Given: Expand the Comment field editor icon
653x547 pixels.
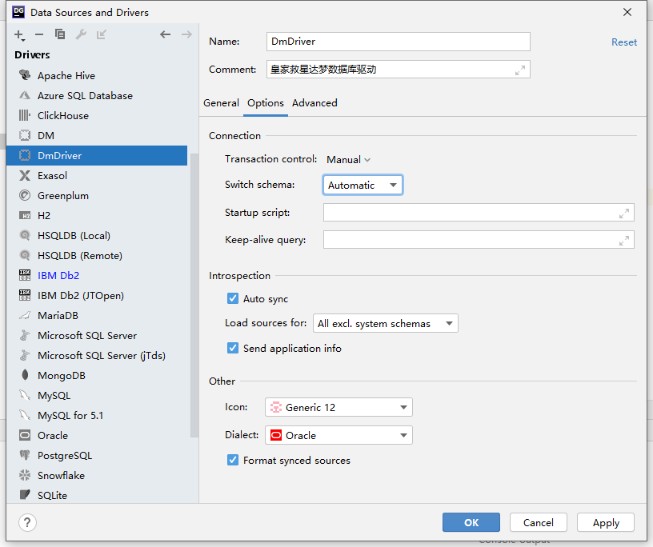Looking at the screenshot, I should (x=520, y=70).
